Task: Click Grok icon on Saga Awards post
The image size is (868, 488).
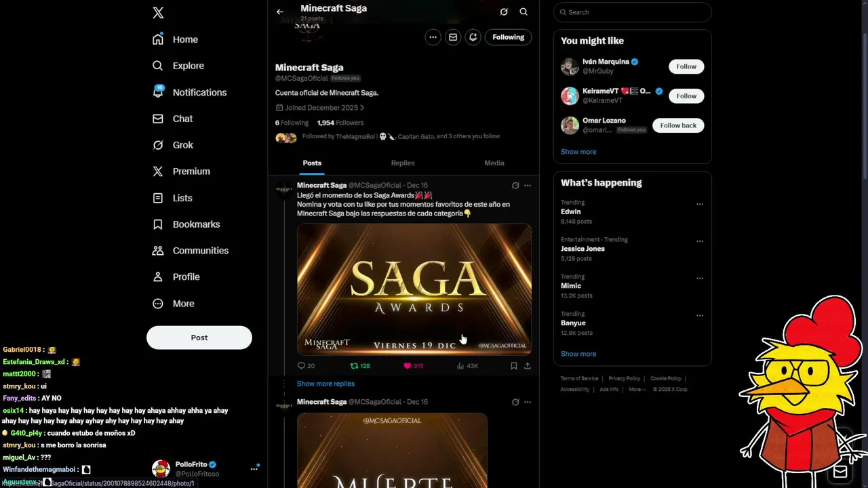Action: tap(515, 185)
